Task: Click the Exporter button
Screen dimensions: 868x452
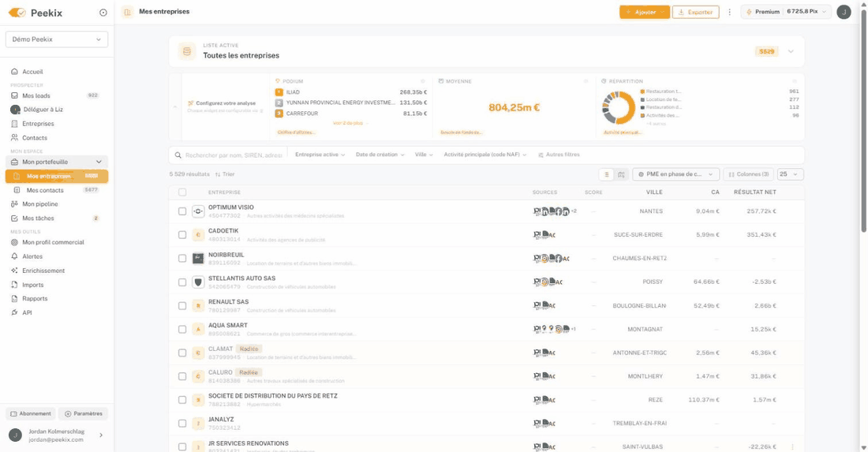Action: [695, 12]
